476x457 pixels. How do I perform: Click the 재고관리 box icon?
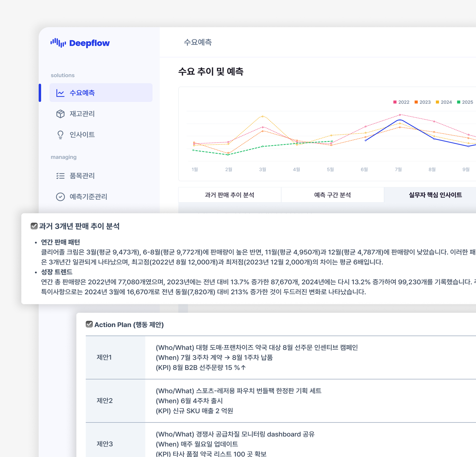(x=60, y=114)
